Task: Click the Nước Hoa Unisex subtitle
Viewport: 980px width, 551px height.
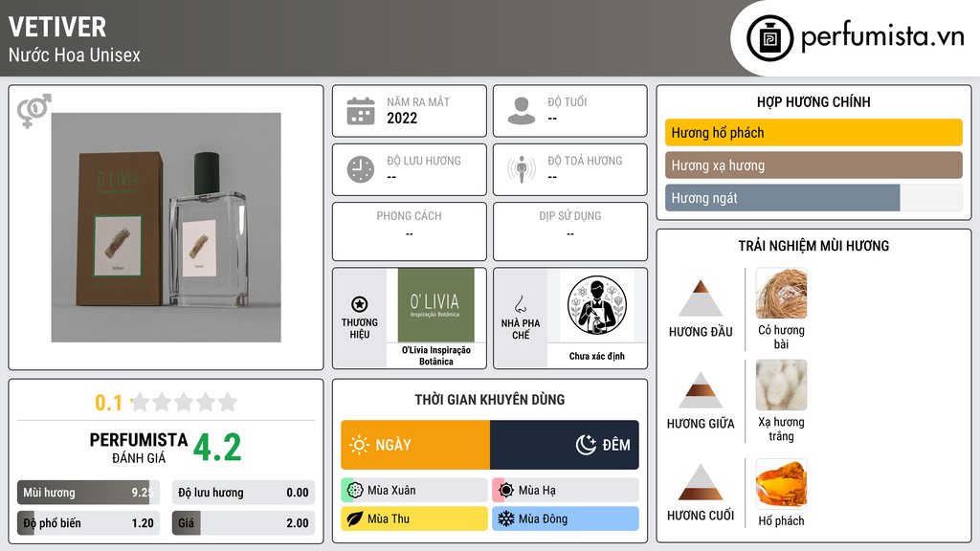Action: (75, 55)
